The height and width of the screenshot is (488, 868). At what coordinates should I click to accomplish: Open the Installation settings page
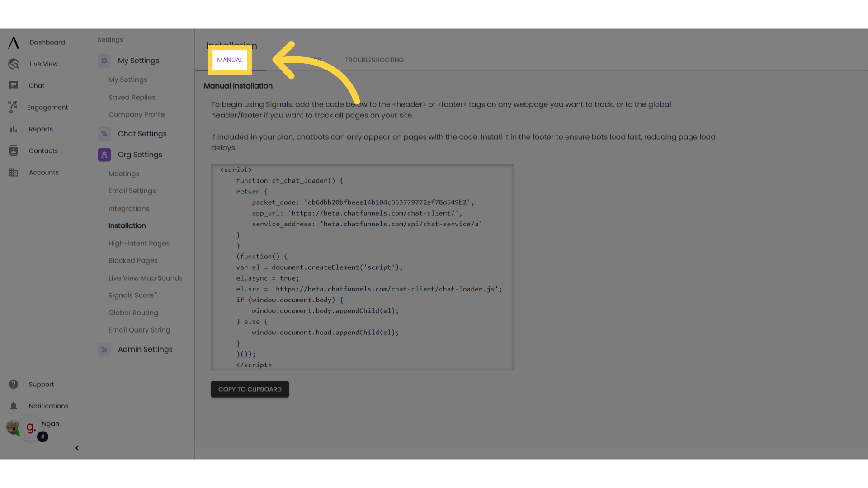coord(127,226)
